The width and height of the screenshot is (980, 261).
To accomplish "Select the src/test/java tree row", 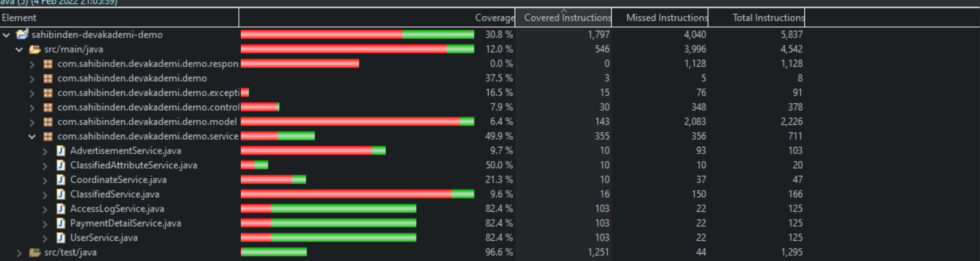I will click(490, 253).
